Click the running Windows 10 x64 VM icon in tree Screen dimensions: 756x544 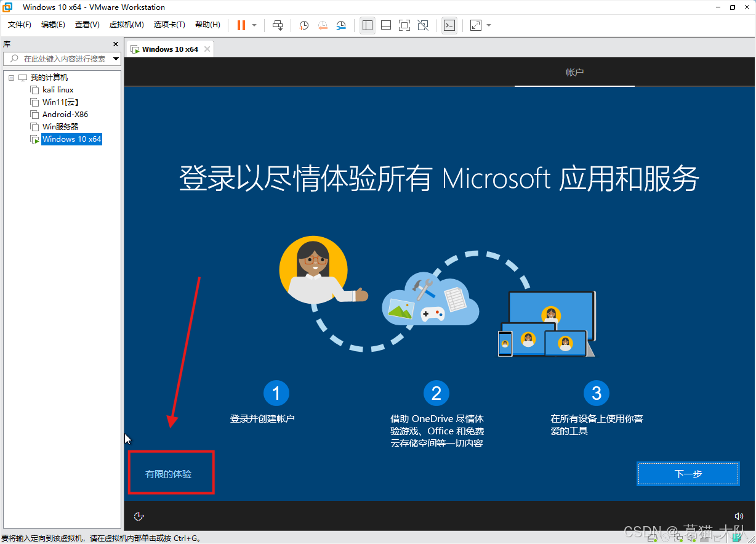pyautogui.click(x=34, y=139)
